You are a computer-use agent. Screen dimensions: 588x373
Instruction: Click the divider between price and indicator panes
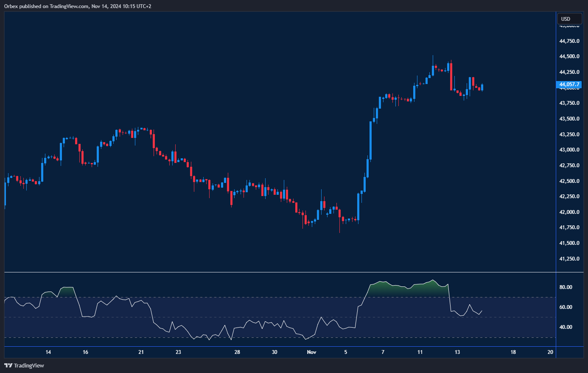280,272
